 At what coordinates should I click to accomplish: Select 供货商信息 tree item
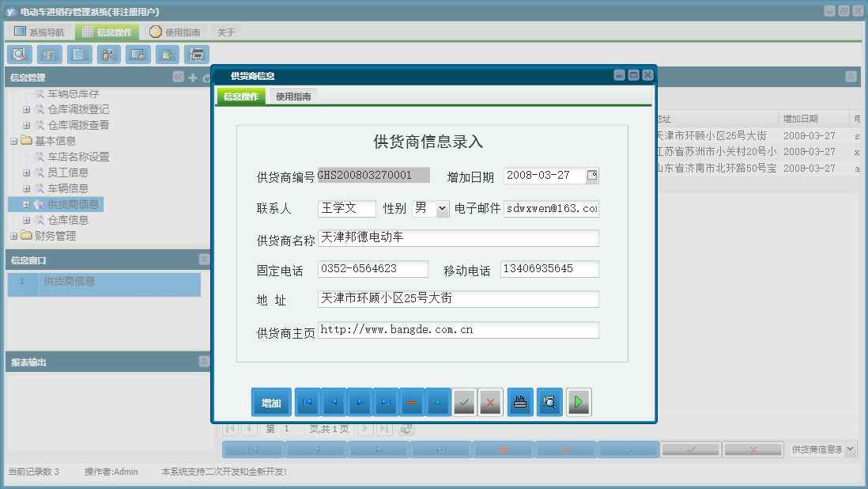(x=73, y=204)
